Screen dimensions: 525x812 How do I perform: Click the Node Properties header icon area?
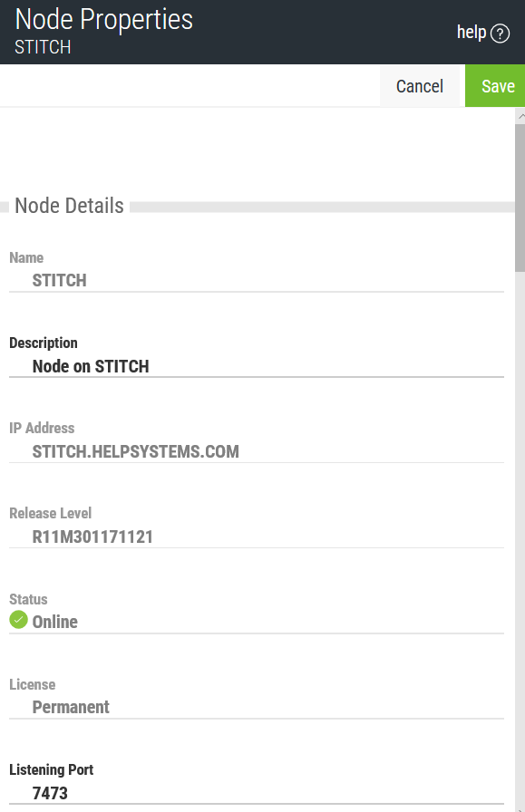tap(103, 19)
